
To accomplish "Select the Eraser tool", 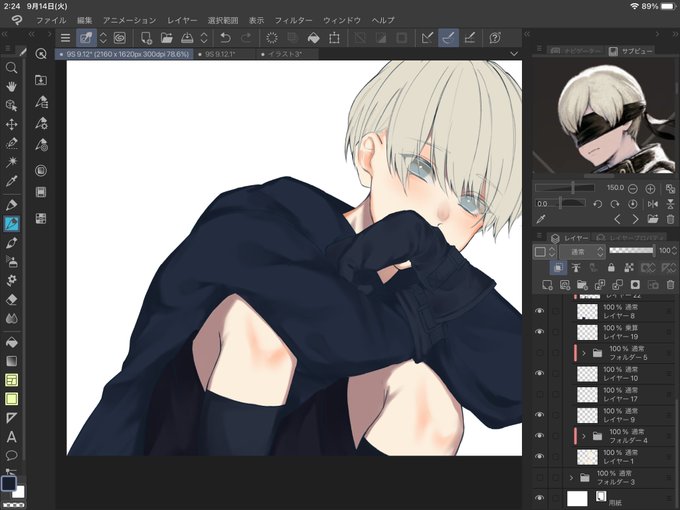I will [x=11, y=299].
